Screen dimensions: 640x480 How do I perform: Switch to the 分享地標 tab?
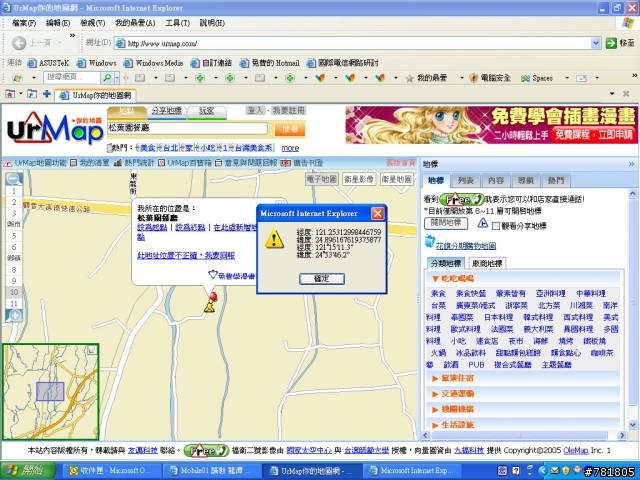coord(167,111)
